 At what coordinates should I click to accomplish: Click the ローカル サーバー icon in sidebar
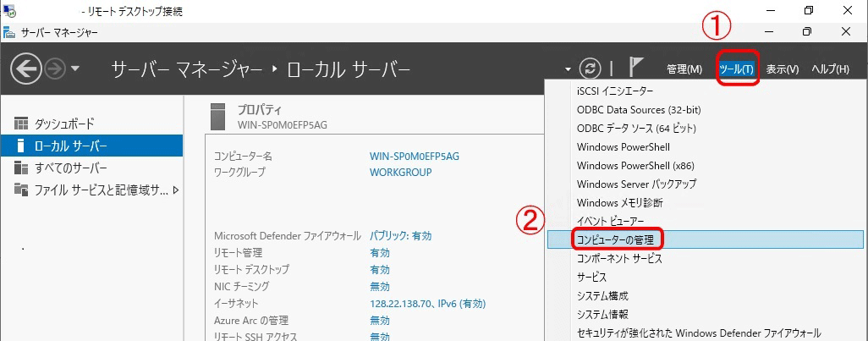[x=21, y=146]
